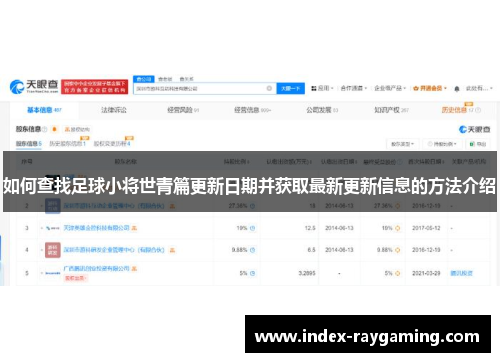Select the 查老板 search tab
This screenshot has height=362, width=500.
click(165, 79)
